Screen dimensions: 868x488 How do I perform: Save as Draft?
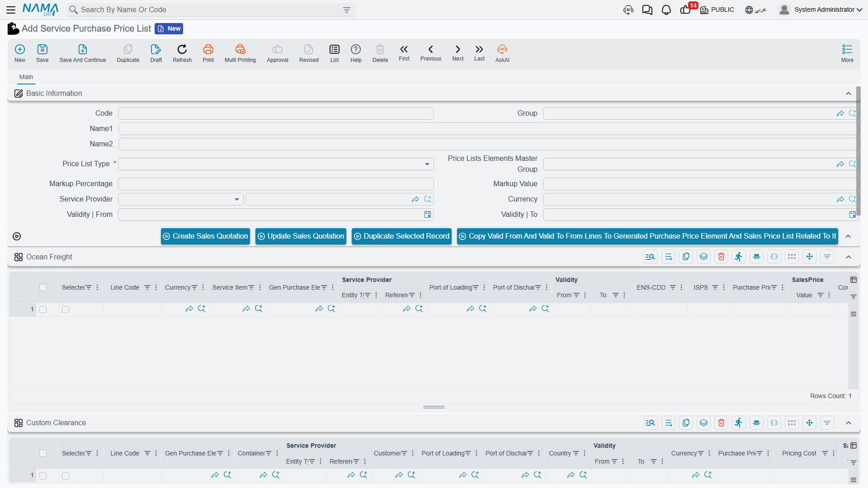click(x=156, y=53)
